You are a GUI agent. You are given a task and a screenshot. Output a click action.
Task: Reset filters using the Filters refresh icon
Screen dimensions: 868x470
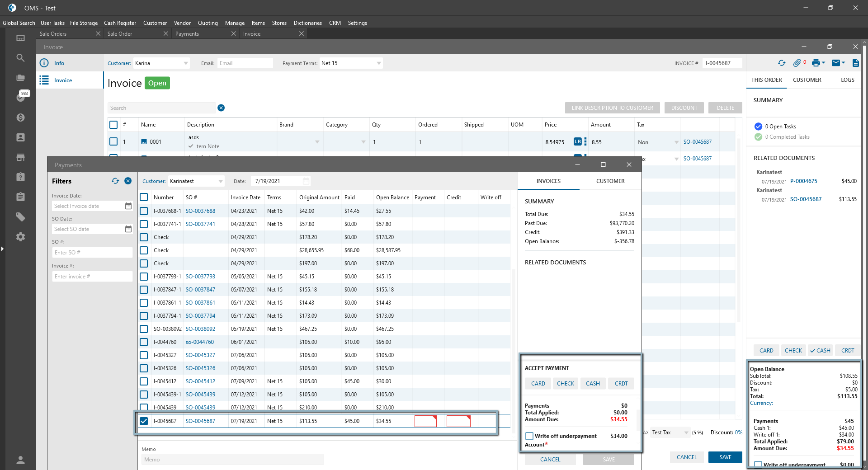click(x=115, y=181)
